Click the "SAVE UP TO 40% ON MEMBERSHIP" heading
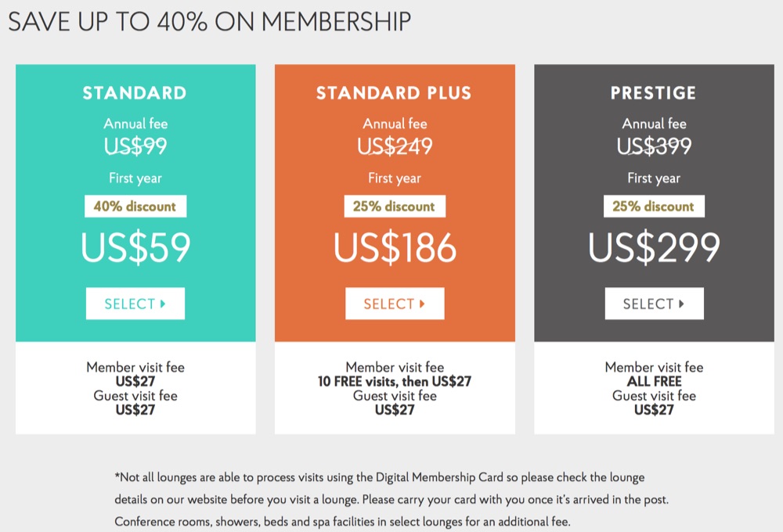 click(x=209, y=22)
